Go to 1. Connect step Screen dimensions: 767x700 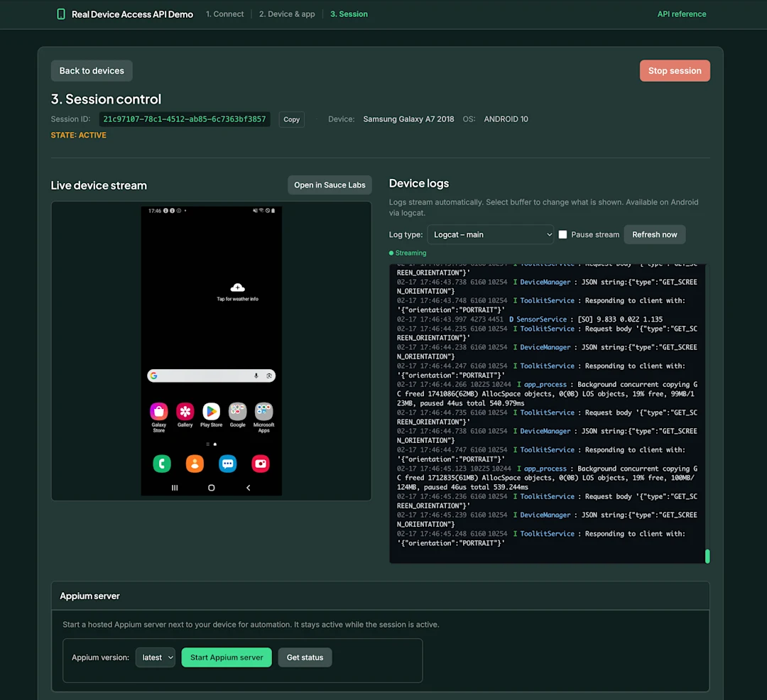click(x=224, y=14)
